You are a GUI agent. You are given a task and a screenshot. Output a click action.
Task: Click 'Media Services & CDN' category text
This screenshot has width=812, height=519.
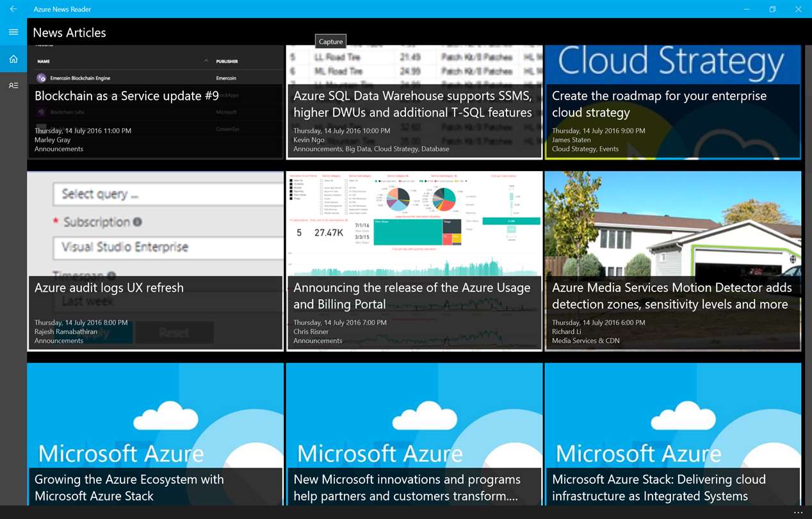tap(586, 341)
